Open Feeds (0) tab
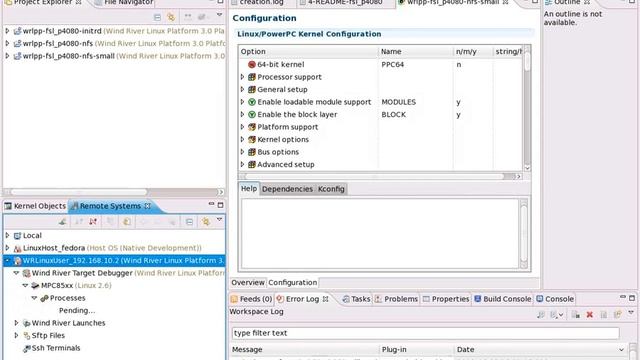 [251, 299]
